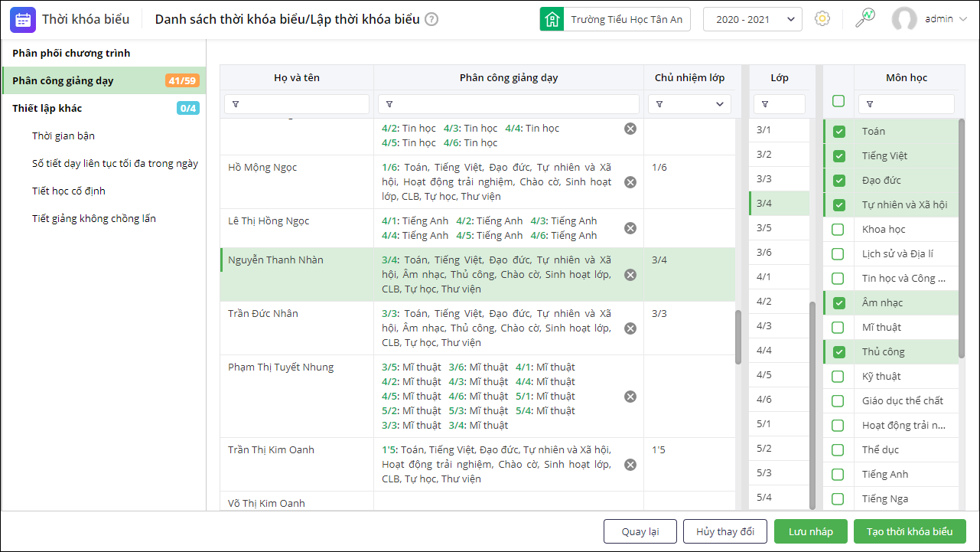Click the search magnifier icon in header
The height and width of the screenshot is (552, 980).
[x=865, y=18]
